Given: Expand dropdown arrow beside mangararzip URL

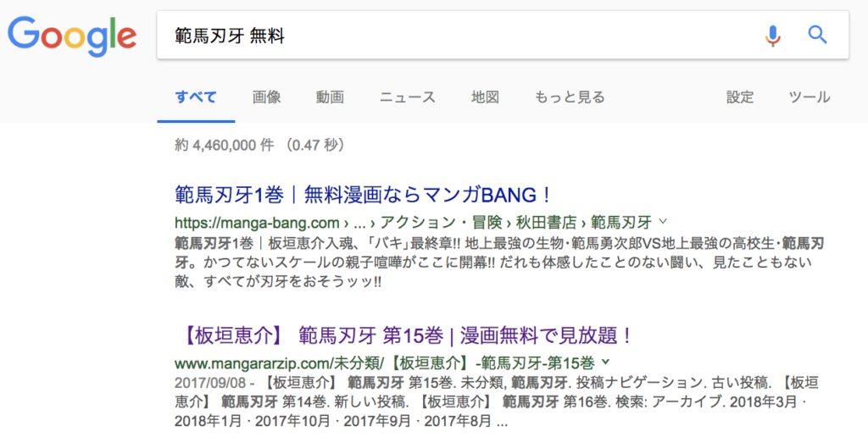Looking at the screenshot, I should tap(605, 362).
